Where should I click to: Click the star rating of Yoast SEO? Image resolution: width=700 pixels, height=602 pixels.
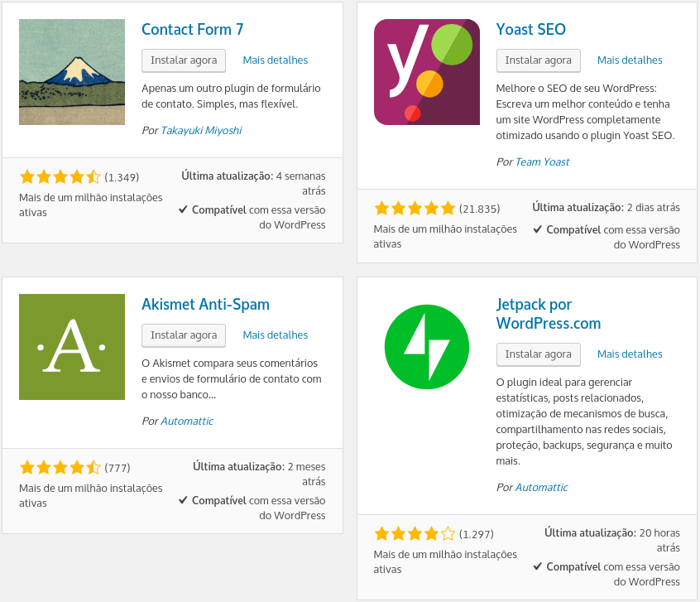coord(415,209)
